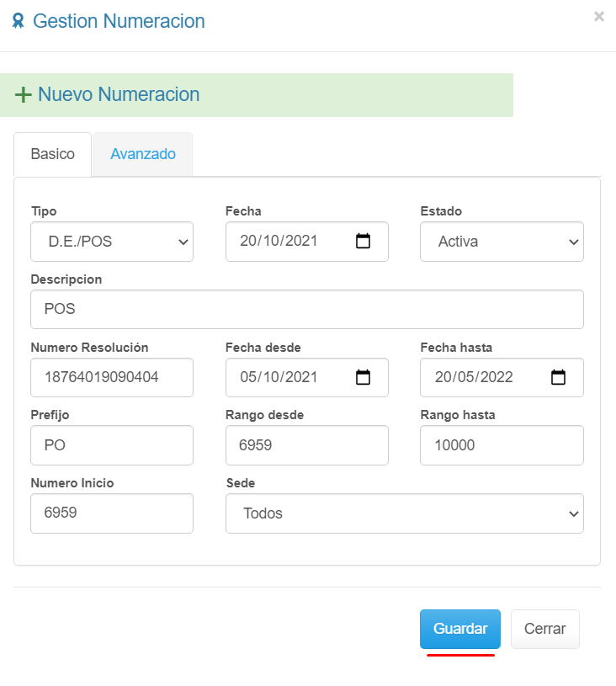Focus the Numero Resolución input field
Screen dimensions: 616x686
click(x=112, y=377)
